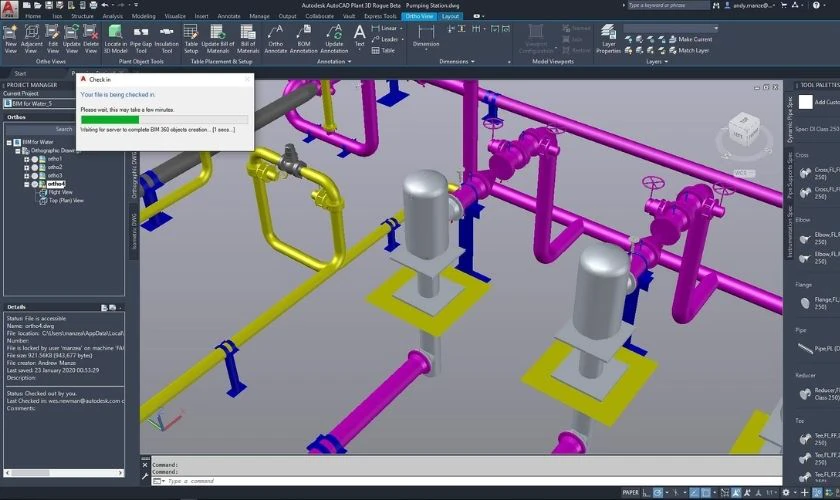Open the status bar settings gear
The height and width of the screenshot is (500, 840).
click(786, 492)
